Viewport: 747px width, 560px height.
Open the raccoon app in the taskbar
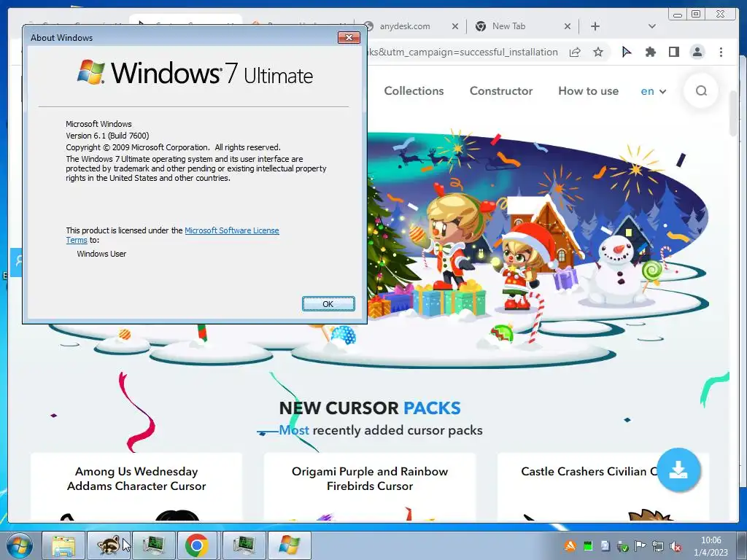[108, 545]
